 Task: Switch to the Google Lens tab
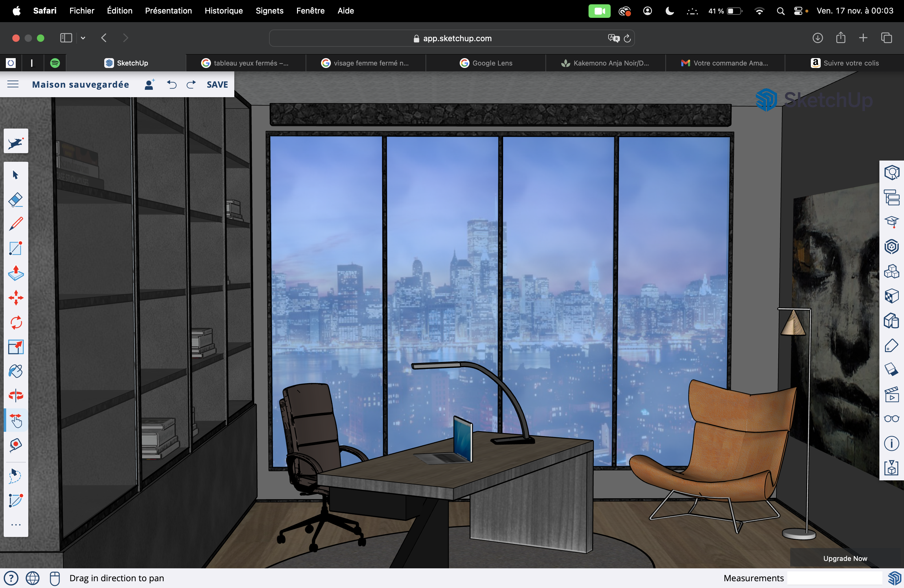pyautogui.click(x=486, y=63)
